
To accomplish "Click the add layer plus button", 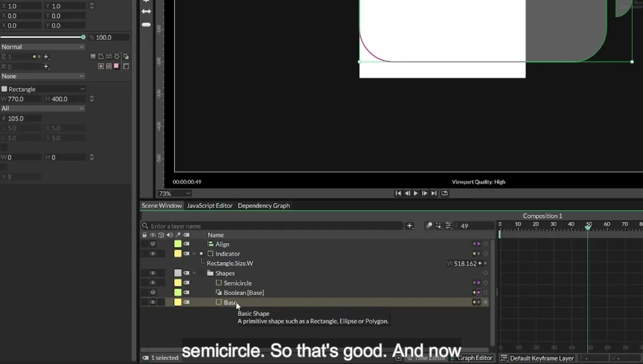I will coord(409,226).
